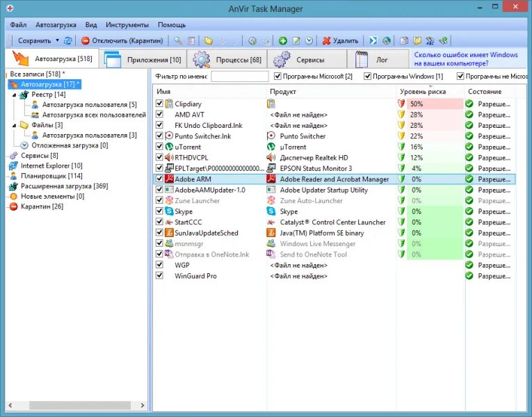Click the RTHDVCPL speaker icon
The width and height of the screenshot is (532, 417).
169,157
